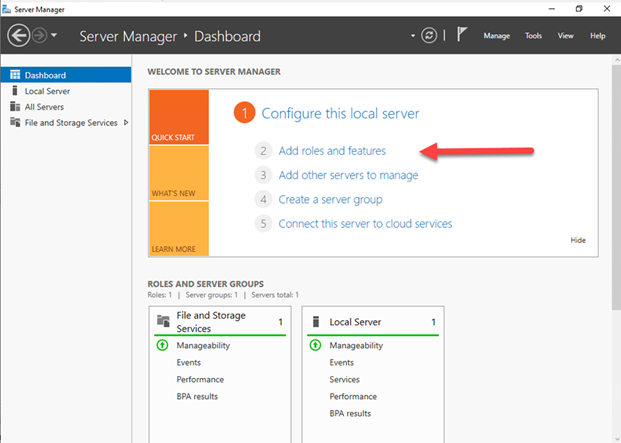Click the count 1 on File and Storage tile
621x443 pixels.
pos(280,322)
